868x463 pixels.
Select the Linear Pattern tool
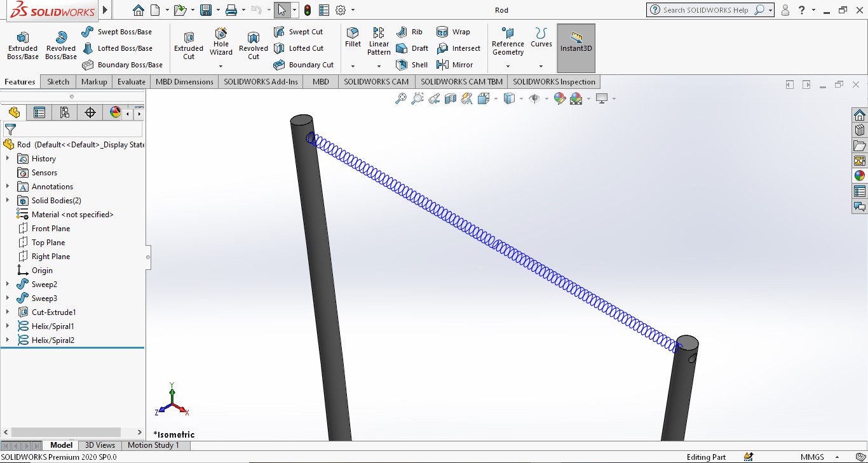[379, 42]
